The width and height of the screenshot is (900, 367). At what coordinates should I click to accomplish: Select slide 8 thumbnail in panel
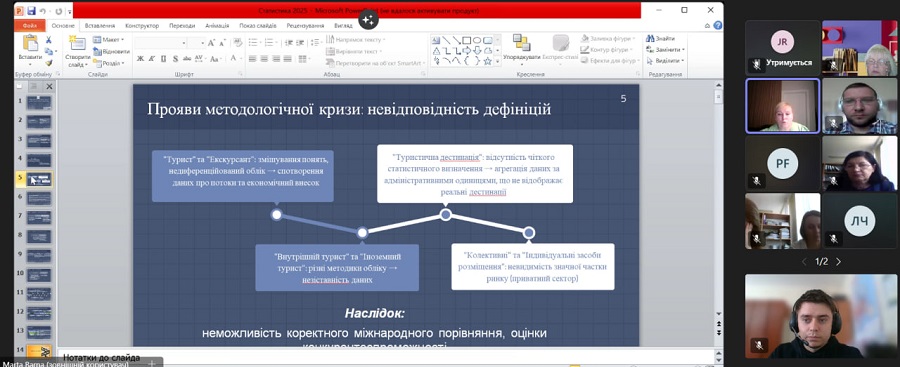pyautogui.click(x=39, y=236)
